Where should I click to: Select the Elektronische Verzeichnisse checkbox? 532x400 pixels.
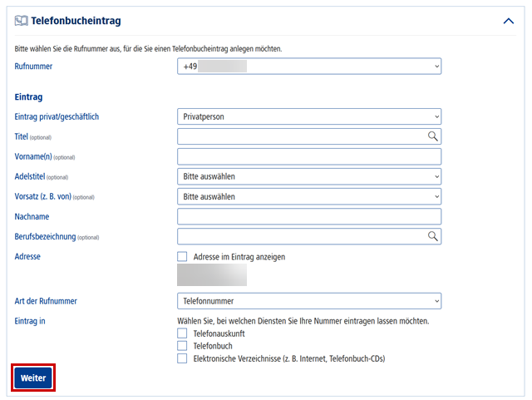click(182, 358)
